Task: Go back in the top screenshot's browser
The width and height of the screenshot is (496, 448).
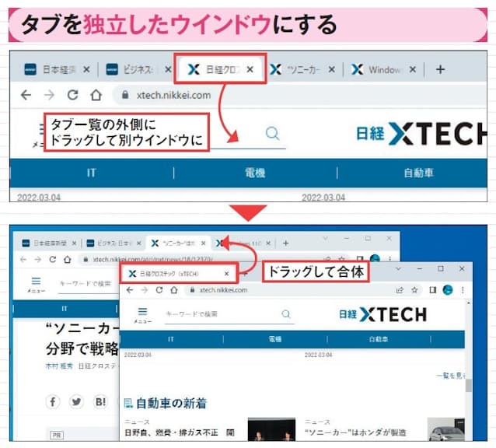Action: pos(26,95)
